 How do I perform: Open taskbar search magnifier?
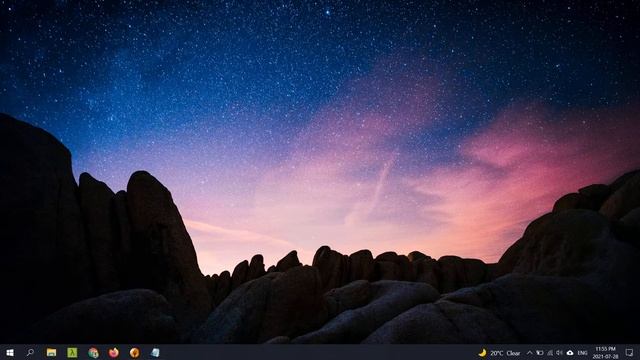30,352
